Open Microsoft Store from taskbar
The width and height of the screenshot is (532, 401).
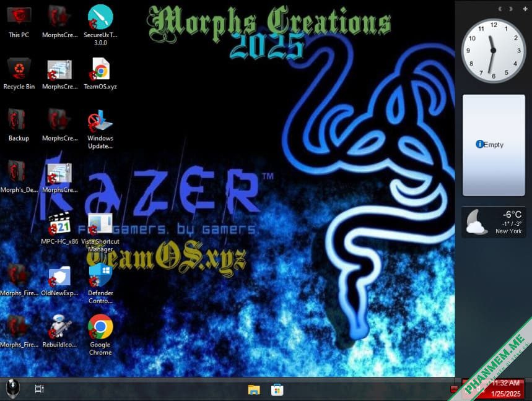[x=277, y=390]
